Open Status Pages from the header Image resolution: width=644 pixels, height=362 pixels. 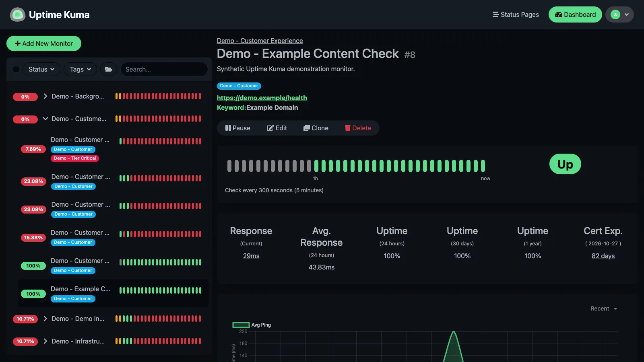(x=516, y=14)
